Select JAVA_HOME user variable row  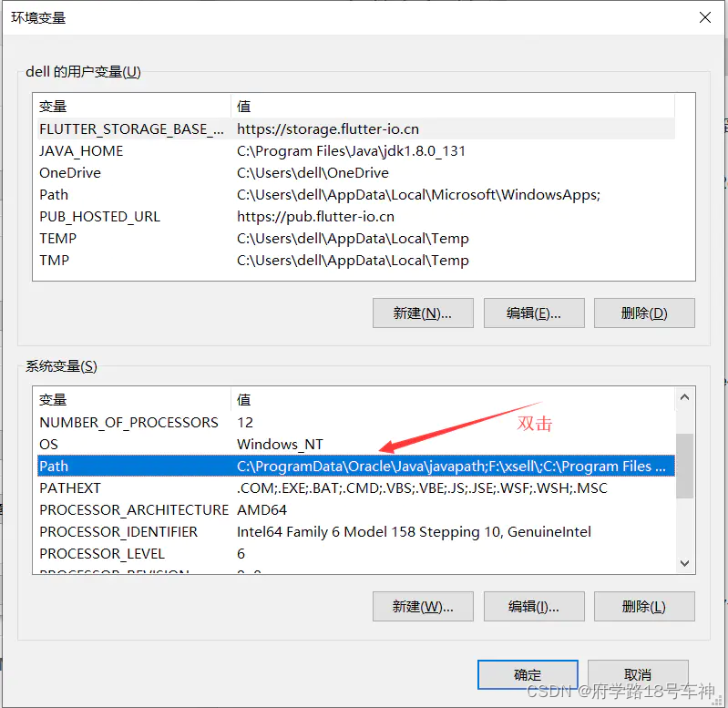pyautogui.click(x=356, y=151)
